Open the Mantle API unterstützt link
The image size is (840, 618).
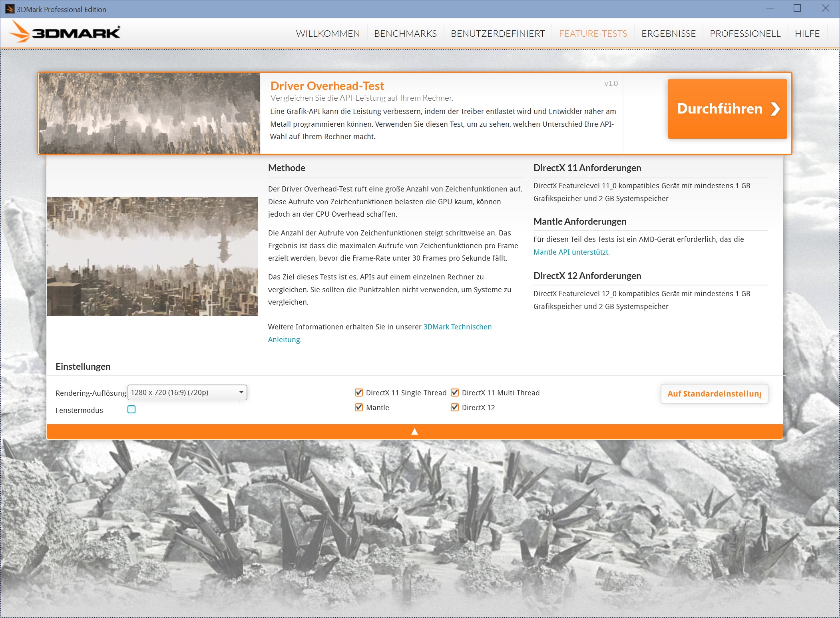click(x=571, y=252)
